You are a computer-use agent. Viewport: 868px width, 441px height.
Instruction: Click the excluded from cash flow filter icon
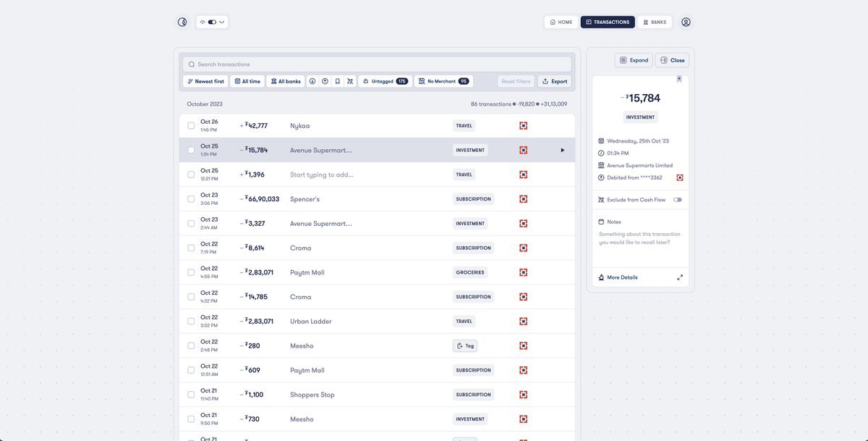[x=349, y=82]
